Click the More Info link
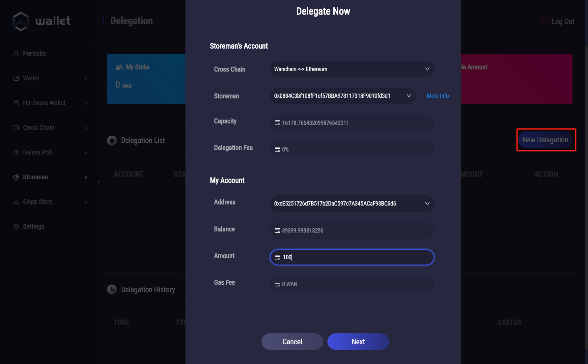Screen dimensions: 588x364 (x=438, y=96)
